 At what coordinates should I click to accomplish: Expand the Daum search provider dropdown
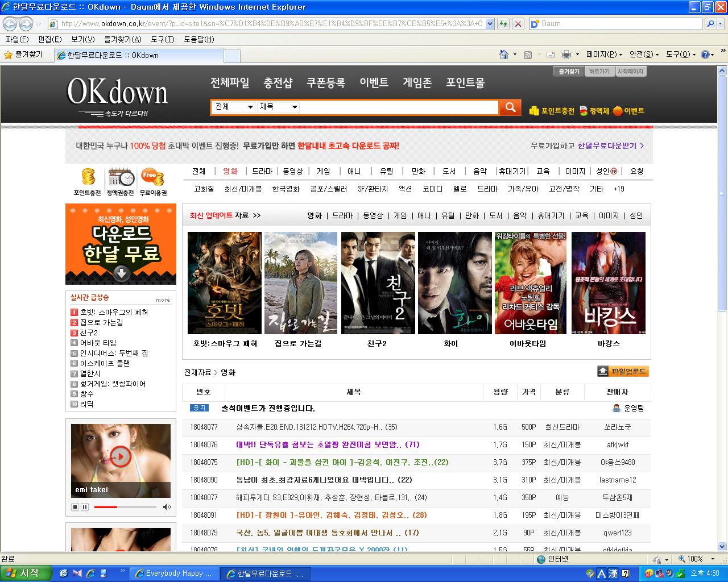(722, 24)
